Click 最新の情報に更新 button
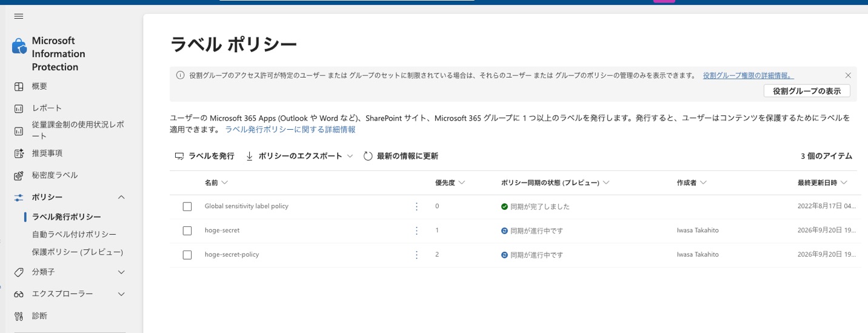This screenshot has width=868, height=333. pos(401,156)
